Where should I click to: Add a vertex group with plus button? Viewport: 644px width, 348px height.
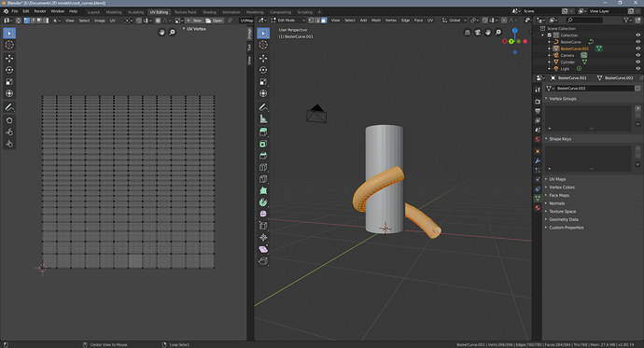637,108
